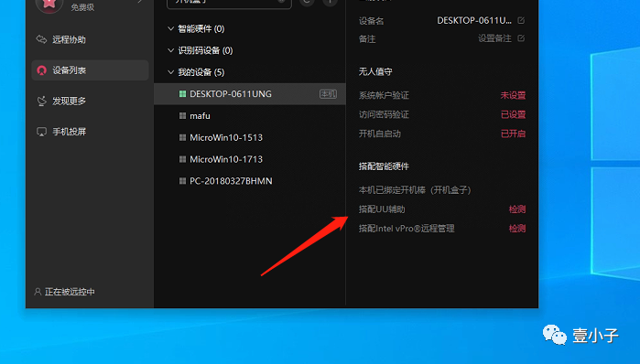Click the edit icon beside 设备名
The width and height of the screenshot is (640, 364).
click(521, 20)
